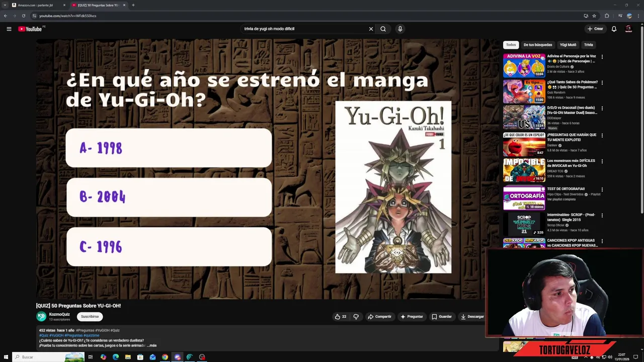Bookmark this page with the star icon
Viewport: 644px width, 362px height.
594,16
